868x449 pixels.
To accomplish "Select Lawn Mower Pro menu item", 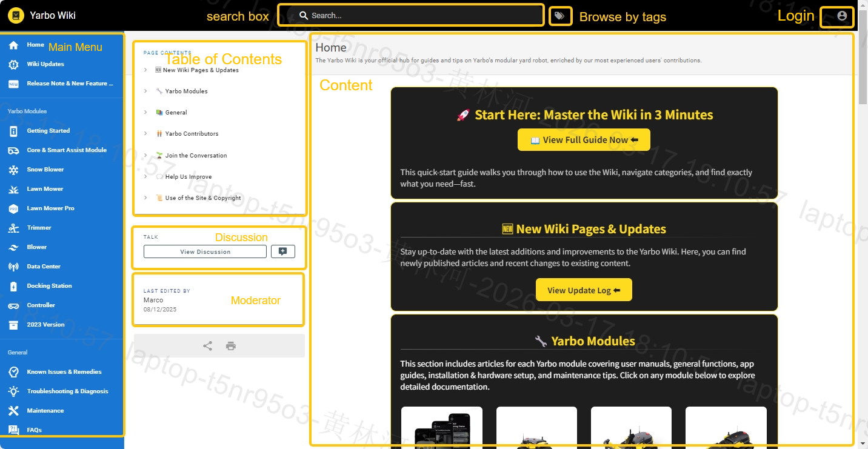I will (50, 208).
